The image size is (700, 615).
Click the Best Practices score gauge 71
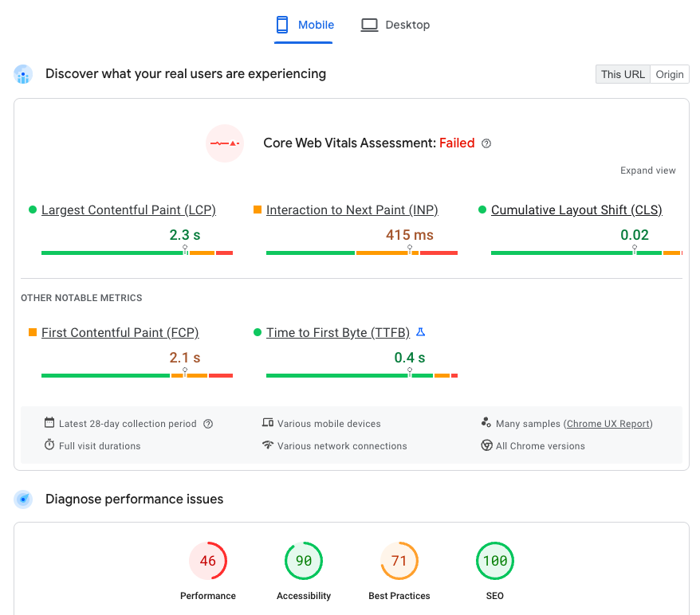(x=399, y=561)
